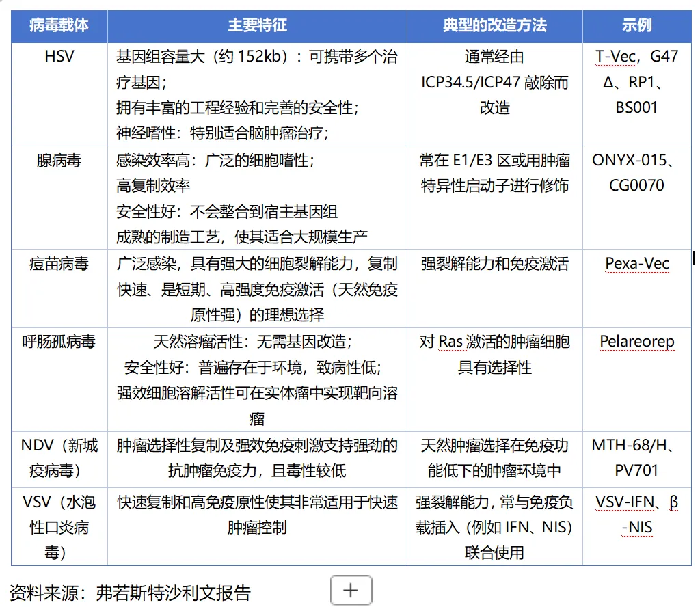Select the 示例 column header
The height and width of the screenshot is (607, 700).
point(637,25)
